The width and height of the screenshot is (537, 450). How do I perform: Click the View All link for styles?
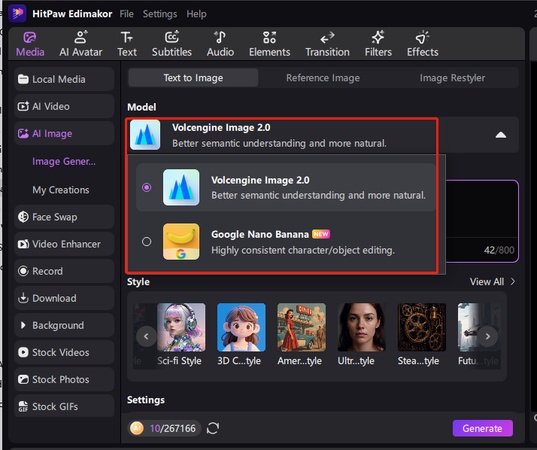(487, 282)
